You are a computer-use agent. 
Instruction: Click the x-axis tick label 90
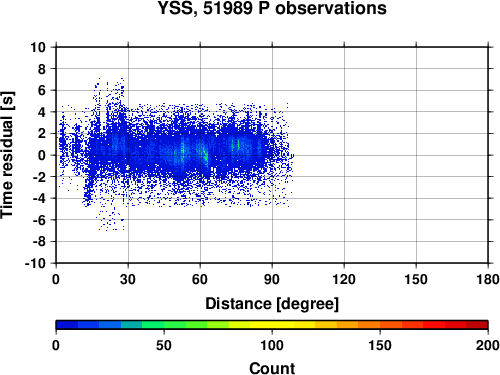(x=272, y=279)
